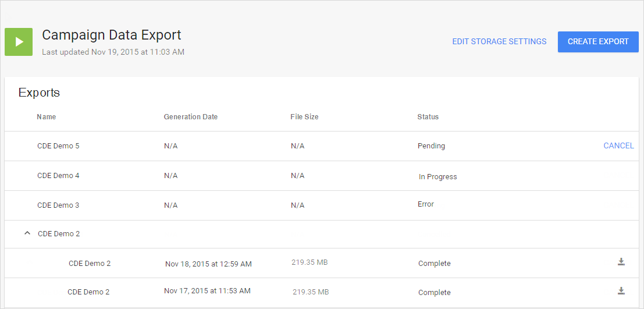Image resolution: width=644 pixels, height=309 pixels.
Task: Click the CDE Demo 2 group label
Action: pyautogui.click(x=59, y=234)
